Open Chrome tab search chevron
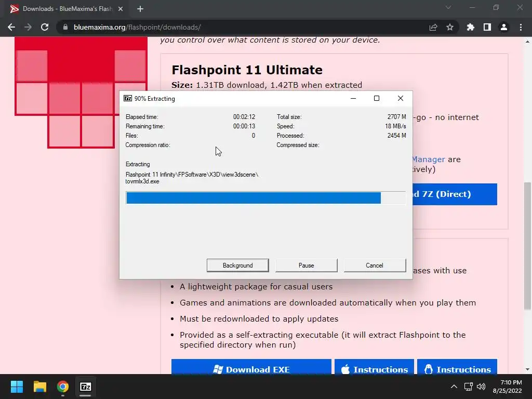The height and width of the screenshot is (399, 532). [x=448, y=7]
